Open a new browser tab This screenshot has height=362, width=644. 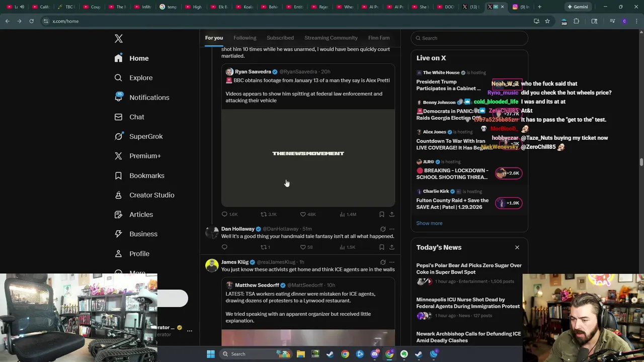click(539, 7)
